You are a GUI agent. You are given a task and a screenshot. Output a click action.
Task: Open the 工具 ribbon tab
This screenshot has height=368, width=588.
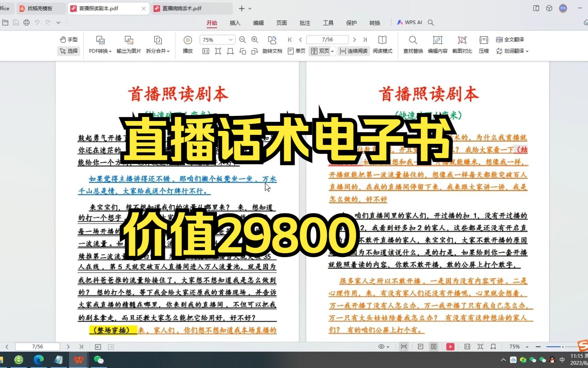click(x=328, y=23)
